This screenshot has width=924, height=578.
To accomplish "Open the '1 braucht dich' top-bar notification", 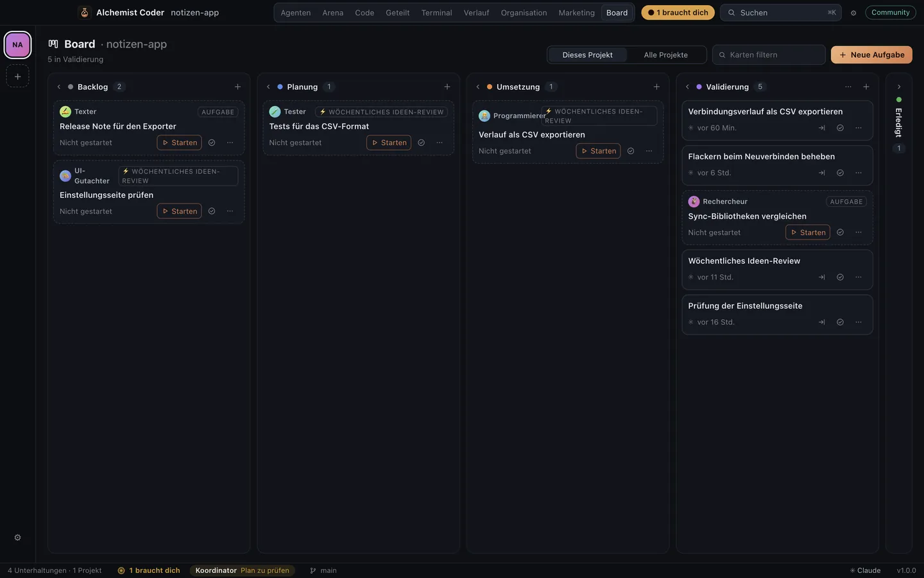I will 678,12.
